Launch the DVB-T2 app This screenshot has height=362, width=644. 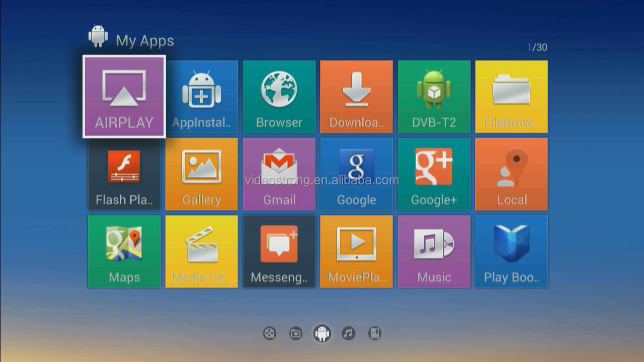coord(434,97)
